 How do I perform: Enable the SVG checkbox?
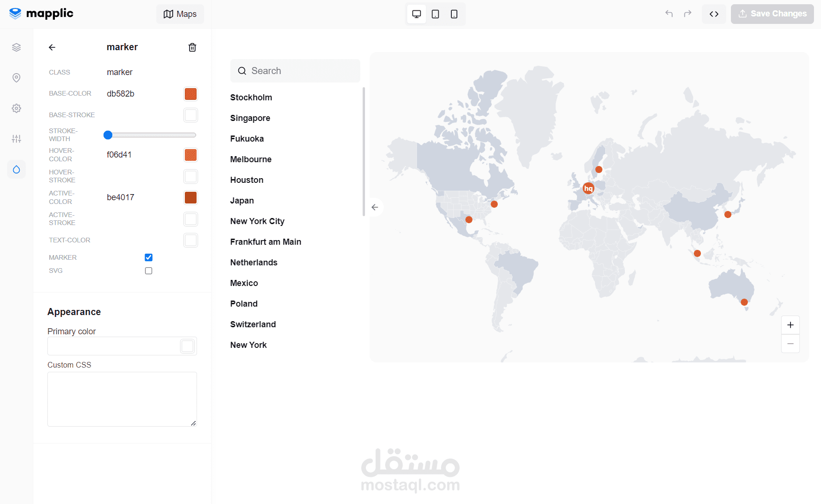tap(149, 271)
